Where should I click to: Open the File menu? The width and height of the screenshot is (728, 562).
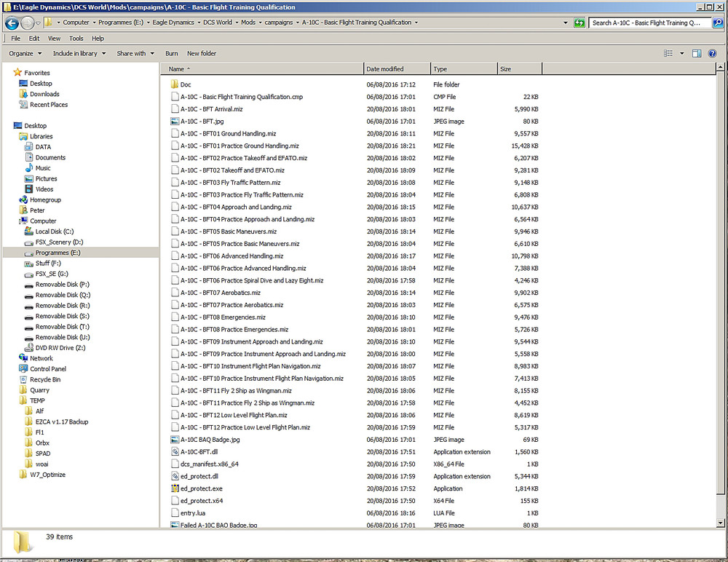(x=16, y=39)
